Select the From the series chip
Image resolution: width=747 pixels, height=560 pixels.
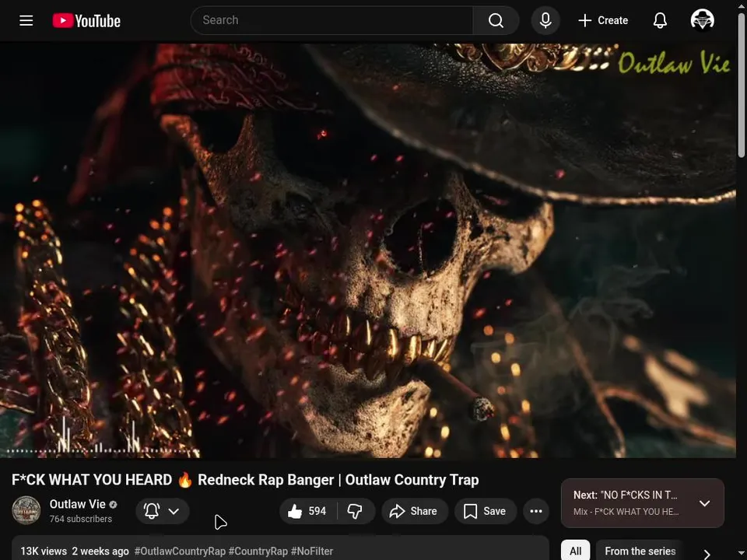tap(640, 551)
